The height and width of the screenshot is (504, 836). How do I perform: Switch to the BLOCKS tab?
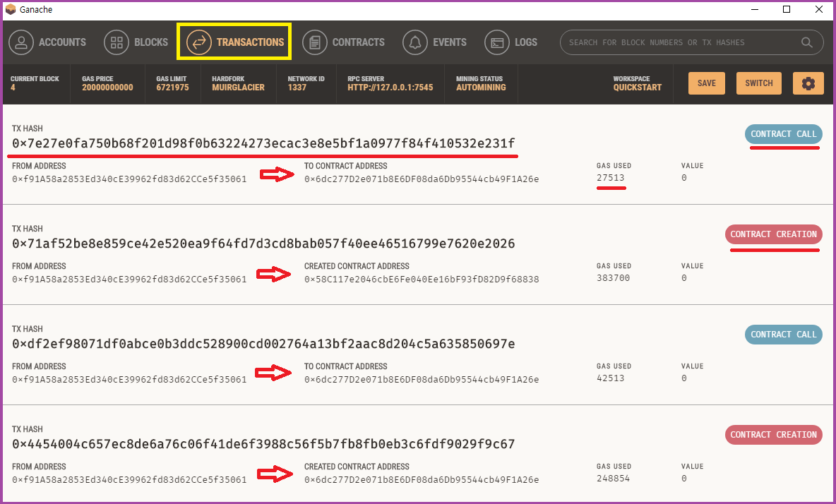click(151, 42)
